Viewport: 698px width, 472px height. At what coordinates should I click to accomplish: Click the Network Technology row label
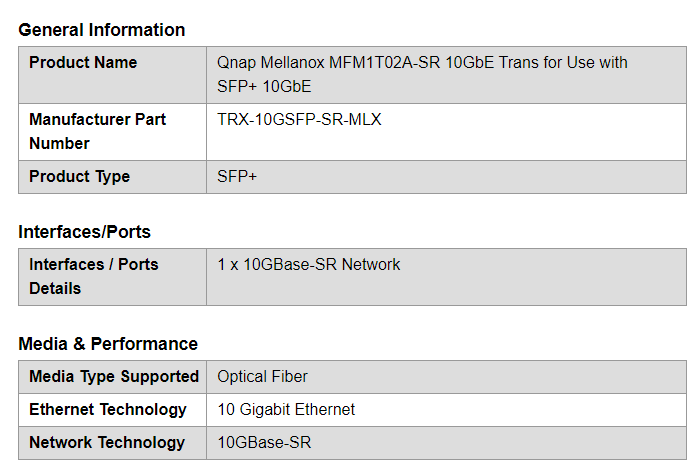tap(107, 443)
